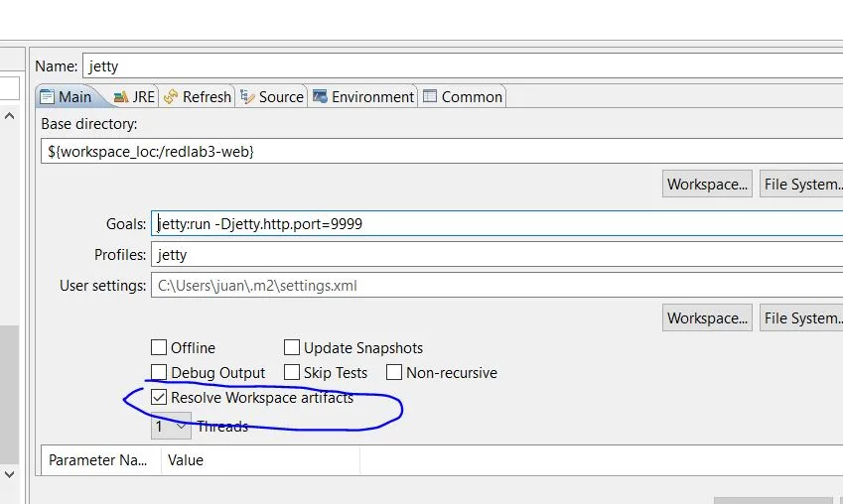Image resolution: width=843 pixels, height=504 pixels.
Task: Click into the Goals input field
Action: point(496,223)
